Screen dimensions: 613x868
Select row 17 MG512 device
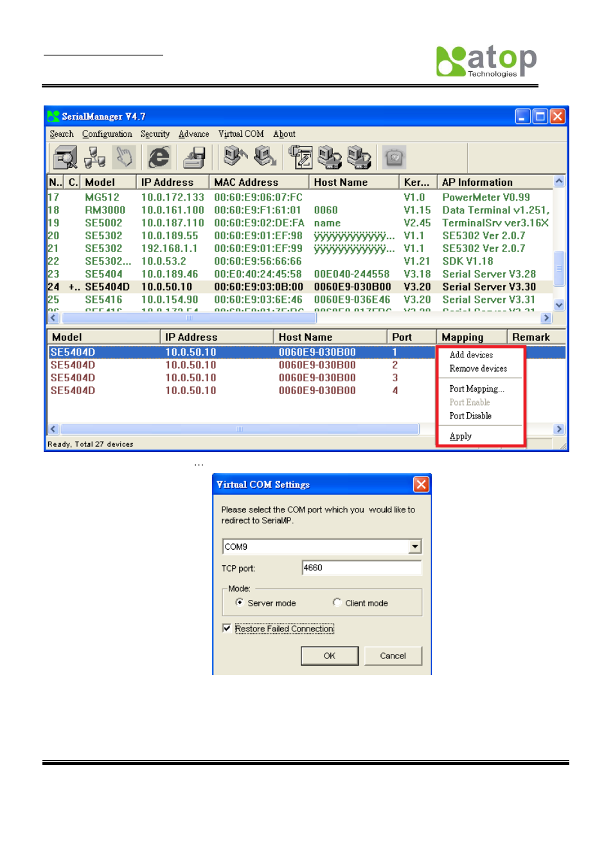pos(299,197)
